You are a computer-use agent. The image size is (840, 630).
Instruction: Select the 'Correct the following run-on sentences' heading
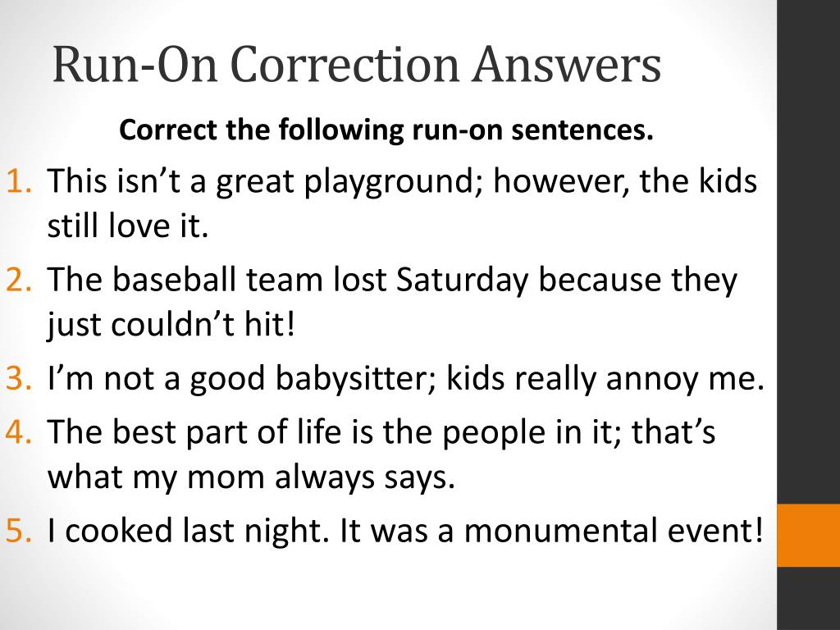click(x=386, y=130)
